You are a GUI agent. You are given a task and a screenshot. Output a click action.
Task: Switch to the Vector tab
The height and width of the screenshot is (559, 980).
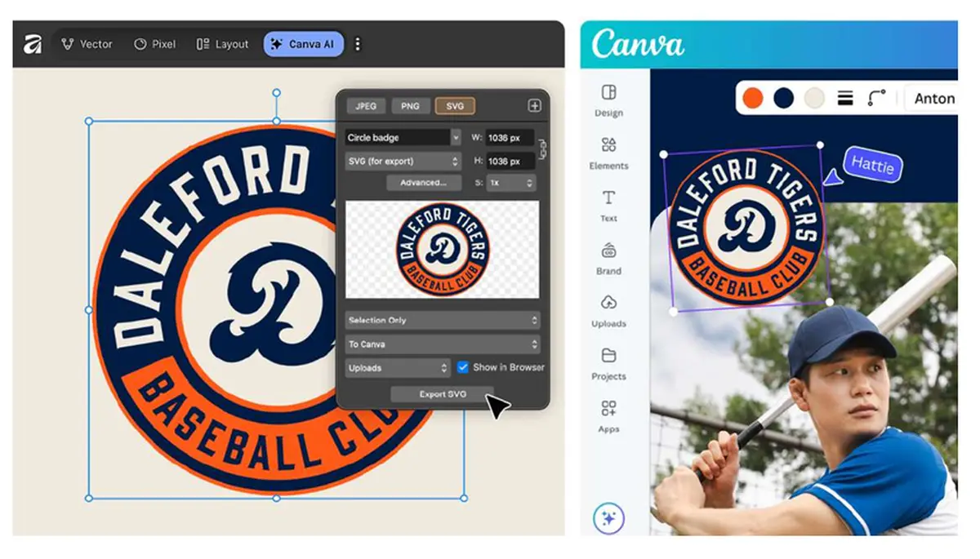(87, 44)
